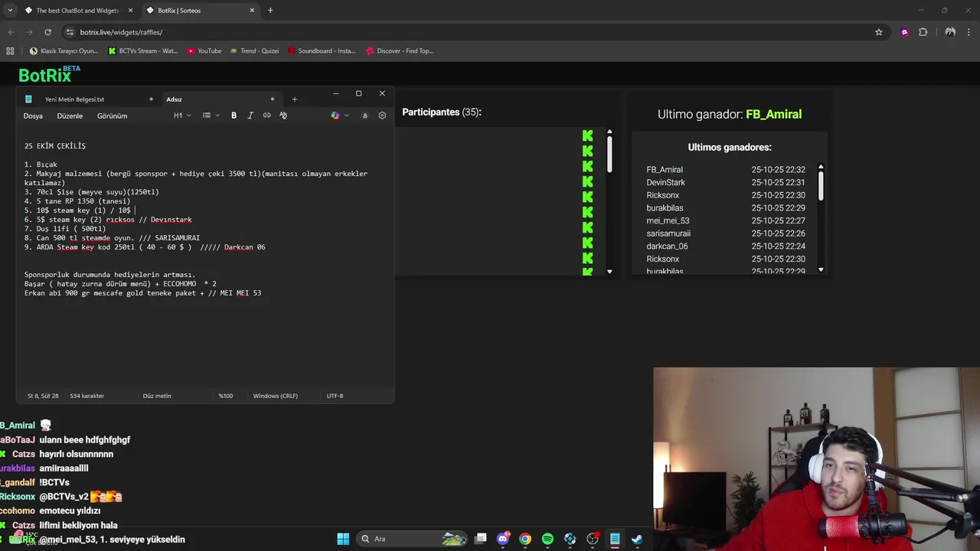
Task: Click UTF-8 encoding in status bar
Action: [x=335, y=396]
